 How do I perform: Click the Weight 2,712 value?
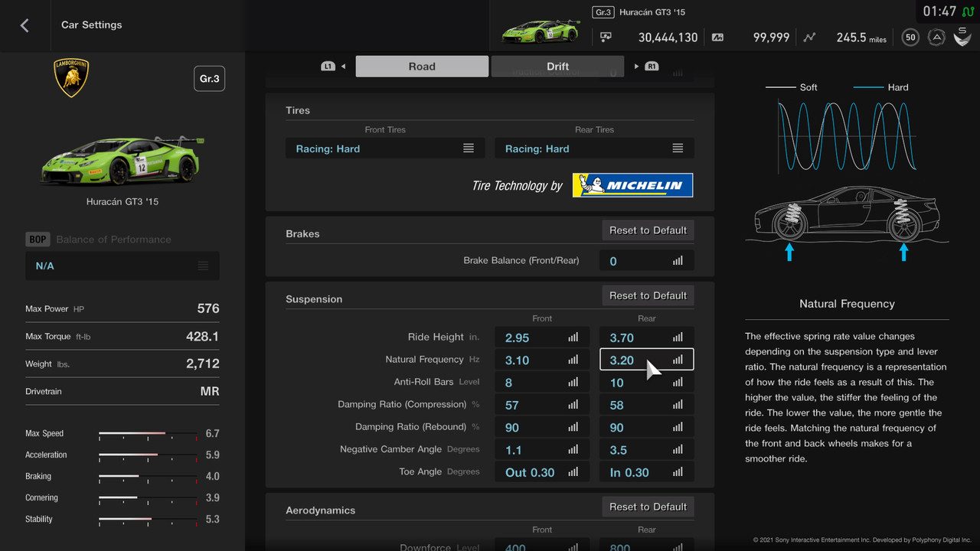pyautogui.click(x=203, y=364)
